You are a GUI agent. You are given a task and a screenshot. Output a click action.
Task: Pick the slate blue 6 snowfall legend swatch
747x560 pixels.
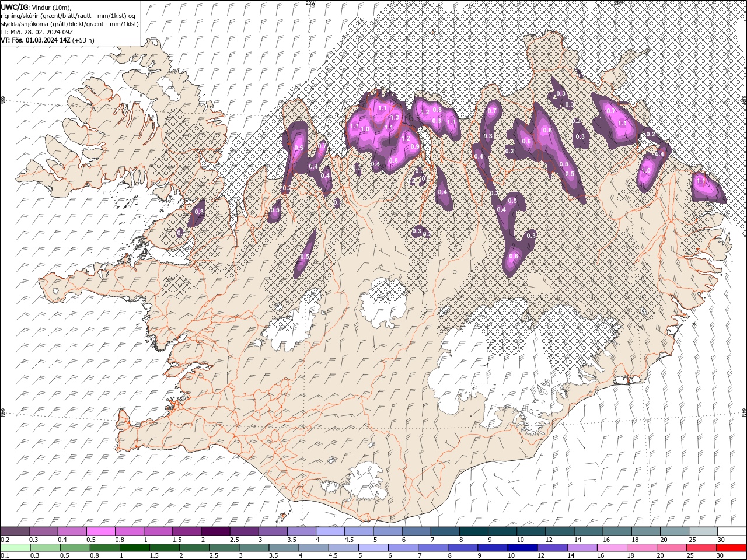[x=417, y=531]
